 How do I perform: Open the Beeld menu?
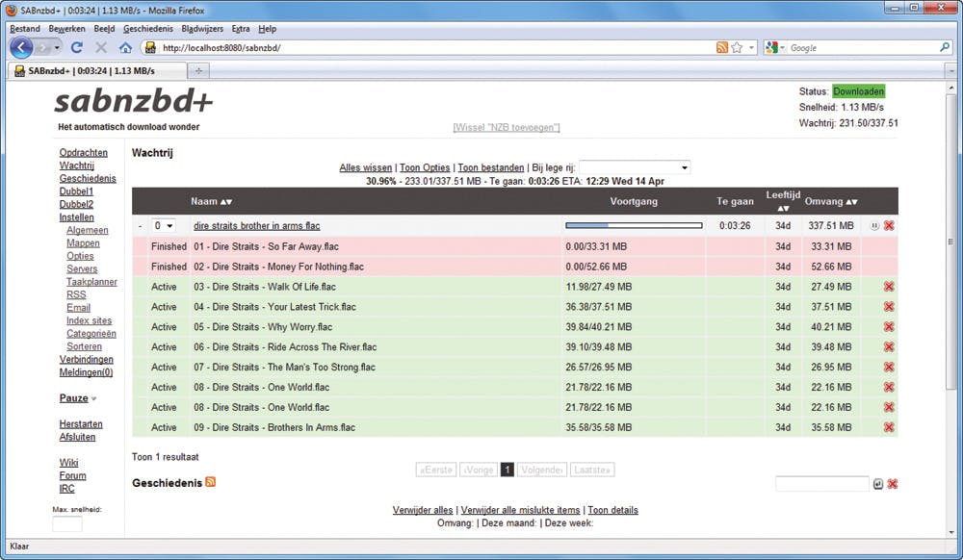tap(104, 29)
